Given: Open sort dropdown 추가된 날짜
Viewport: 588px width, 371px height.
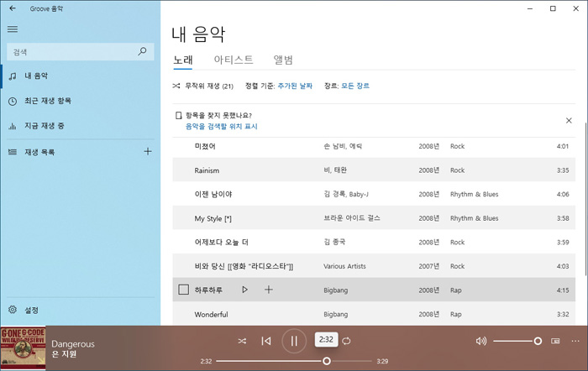Looking at the screenshot, I should click(295, 86).
